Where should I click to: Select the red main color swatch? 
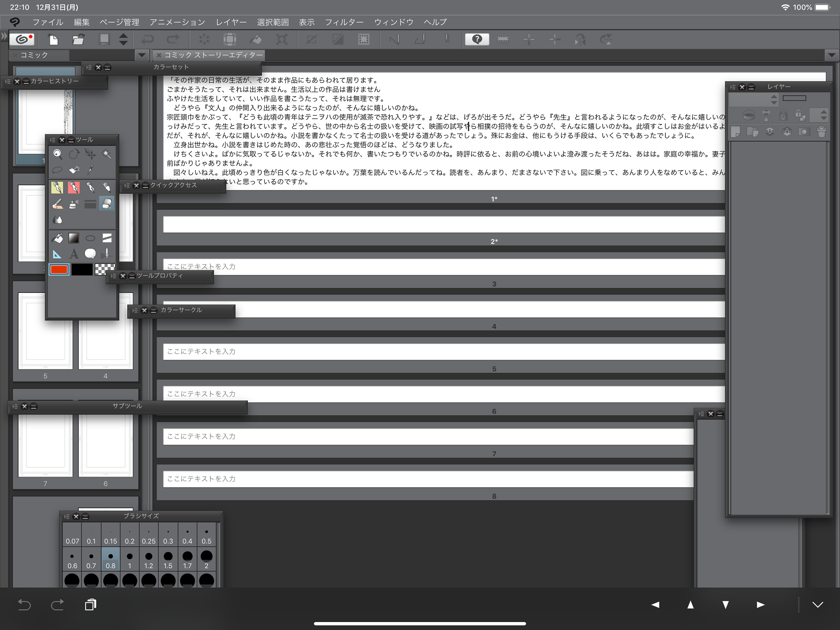59,269
